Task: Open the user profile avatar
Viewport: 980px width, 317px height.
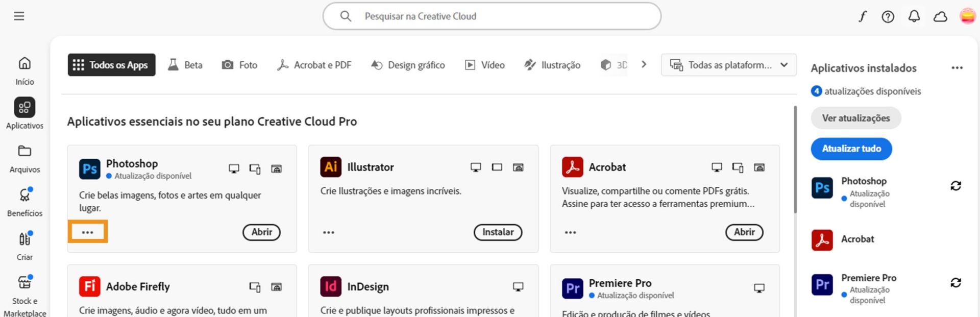Action: point(967,16)
